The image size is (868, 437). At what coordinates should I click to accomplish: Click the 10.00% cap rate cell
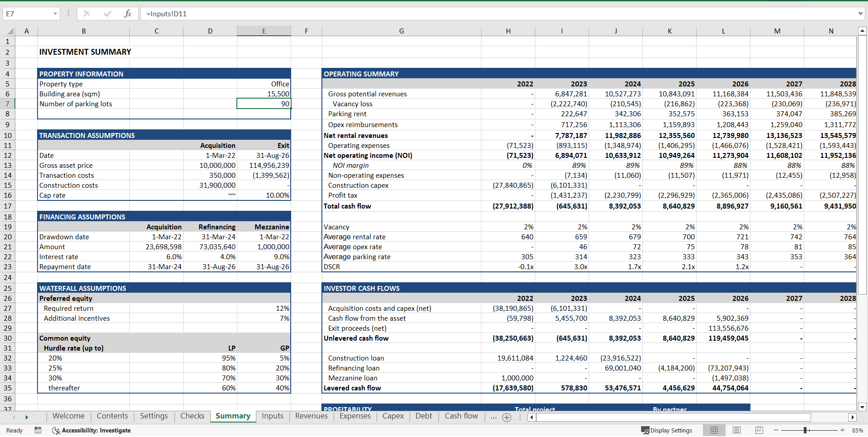(x=264, y=195)
